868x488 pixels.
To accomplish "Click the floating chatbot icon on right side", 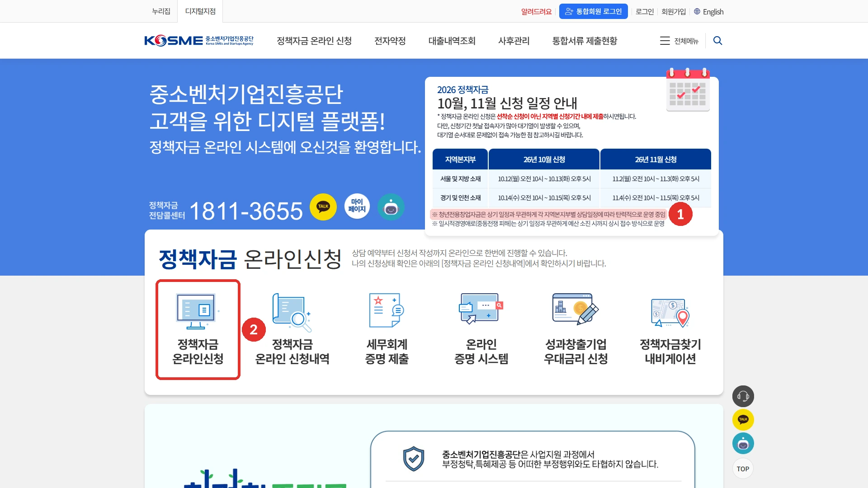I will (x=743, y=443).
